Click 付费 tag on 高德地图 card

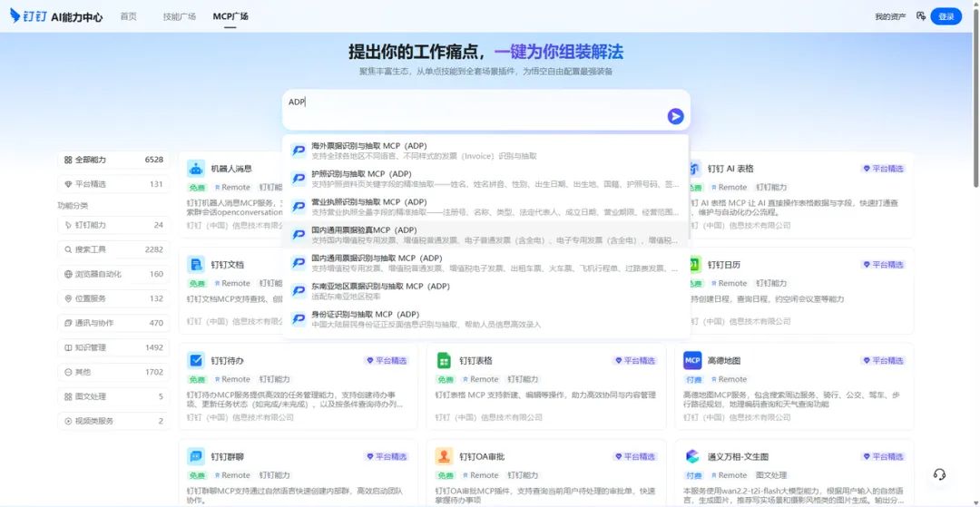point(694,379)
